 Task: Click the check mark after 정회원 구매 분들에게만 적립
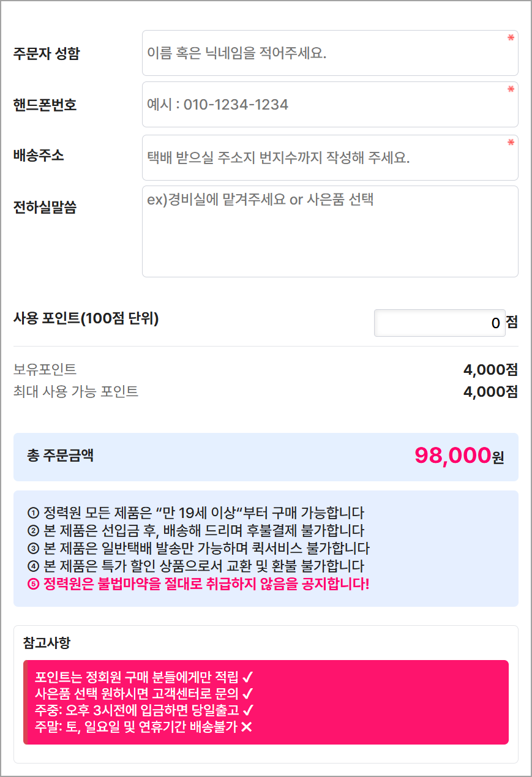coord(248,677)
